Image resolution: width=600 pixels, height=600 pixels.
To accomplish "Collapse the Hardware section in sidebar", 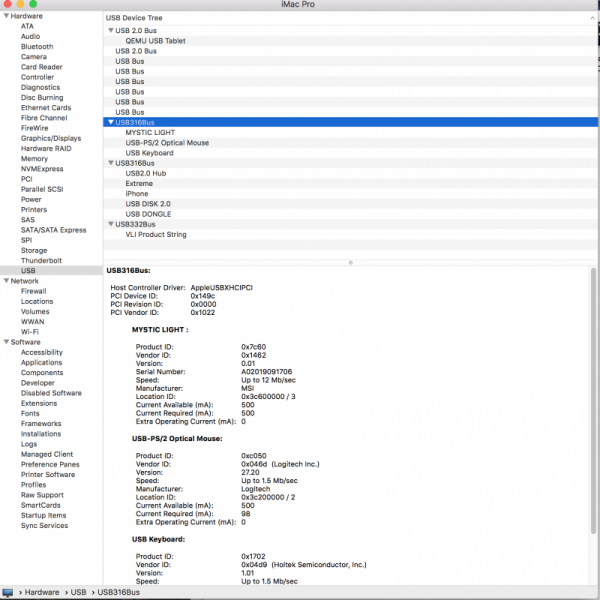I will (7, 16).
